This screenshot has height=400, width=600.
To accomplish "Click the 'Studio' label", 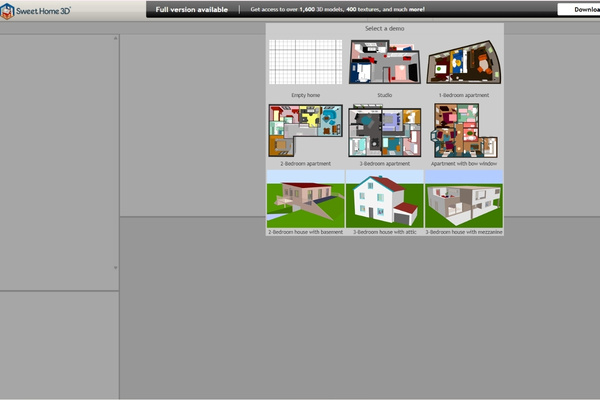I will coord(385,95).
